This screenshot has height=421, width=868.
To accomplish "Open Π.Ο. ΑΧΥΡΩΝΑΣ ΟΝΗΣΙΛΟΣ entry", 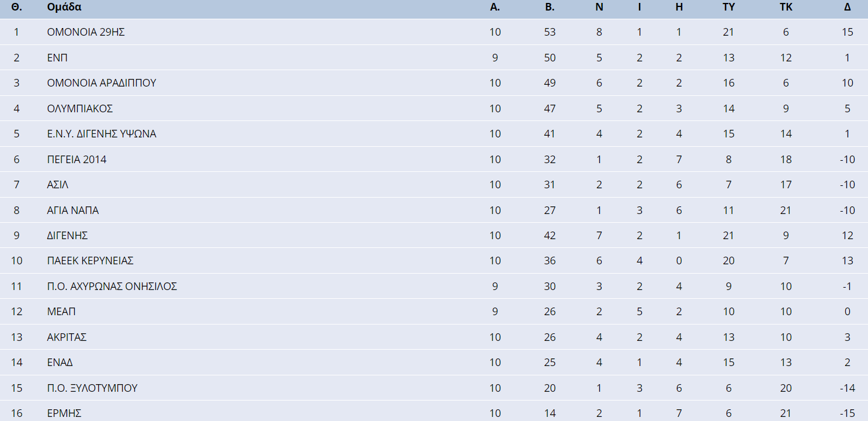I will point(112,287).
